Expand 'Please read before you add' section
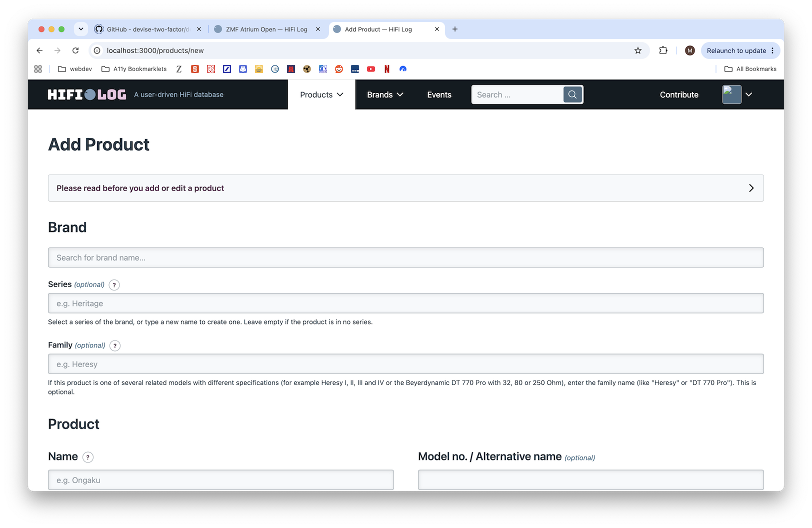The height and width of the screenshot is (528, 812). 406,188
